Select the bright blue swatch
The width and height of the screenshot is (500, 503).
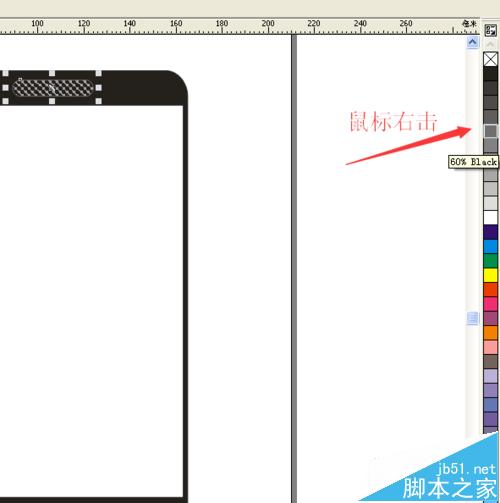490,246
